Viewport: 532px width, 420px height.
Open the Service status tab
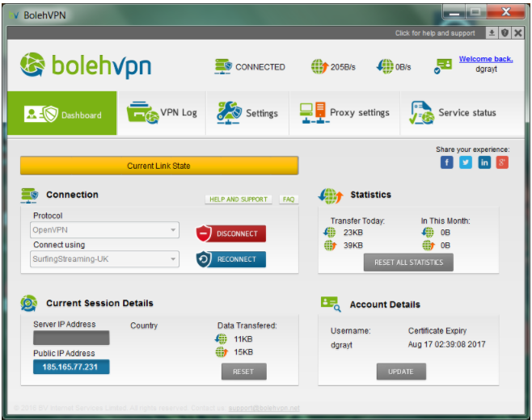click(462, 113)
